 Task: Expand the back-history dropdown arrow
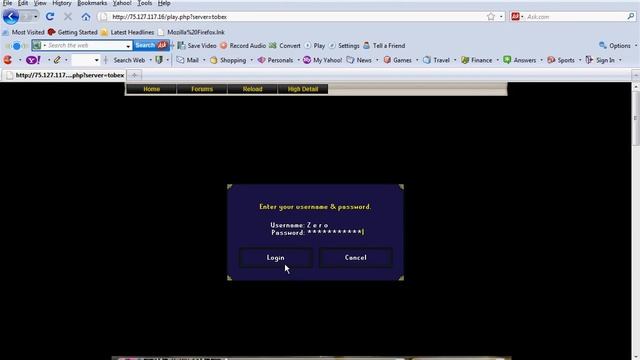point(36,17)
